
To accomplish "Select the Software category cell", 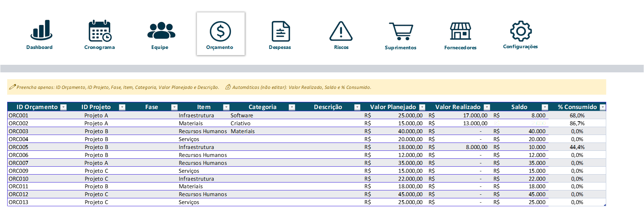I will [x=263, y=116].
